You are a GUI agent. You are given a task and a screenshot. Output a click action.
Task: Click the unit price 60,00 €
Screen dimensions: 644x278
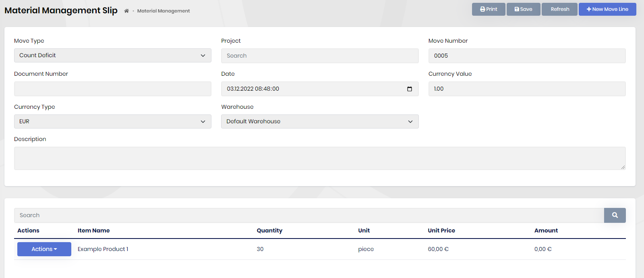pos(438,249)
